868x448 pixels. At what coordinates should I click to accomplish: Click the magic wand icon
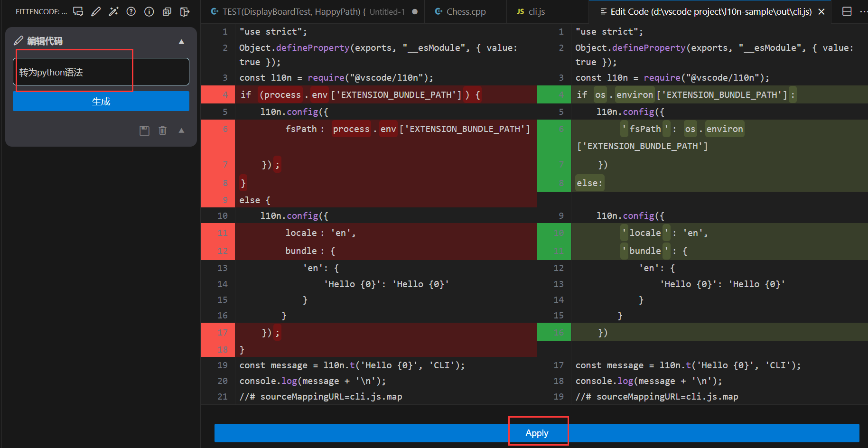pyautogui.click(x=113, y=11)
